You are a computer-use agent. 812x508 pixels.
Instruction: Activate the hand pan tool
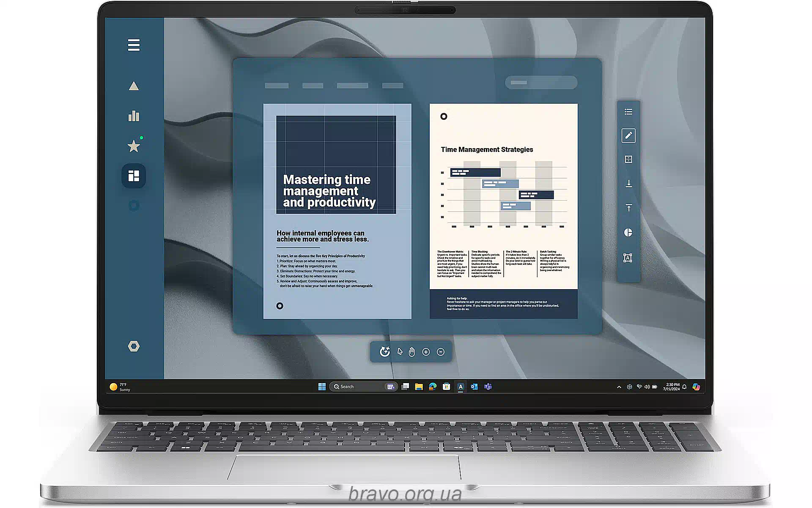coord(412,352)
